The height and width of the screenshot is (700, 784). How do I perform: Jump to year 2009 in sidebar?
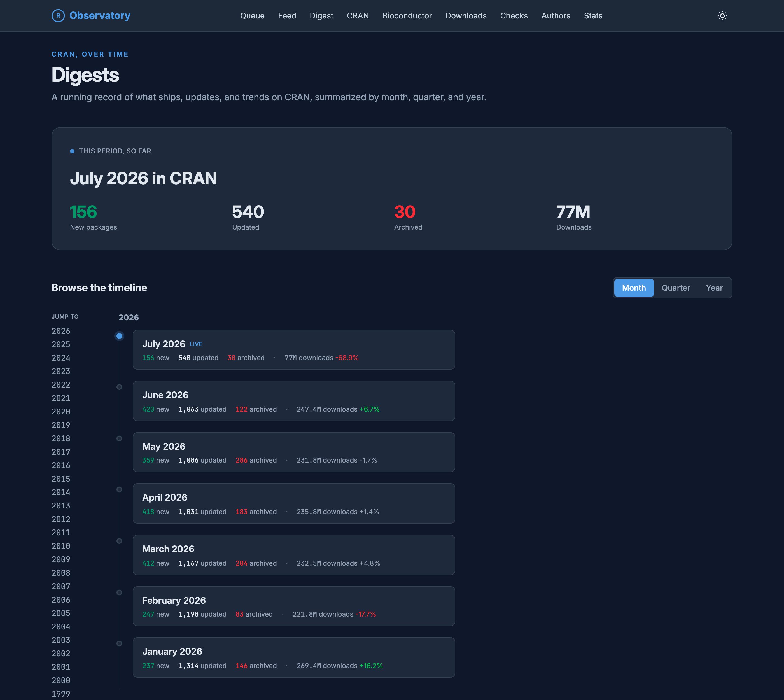[61, 560]
